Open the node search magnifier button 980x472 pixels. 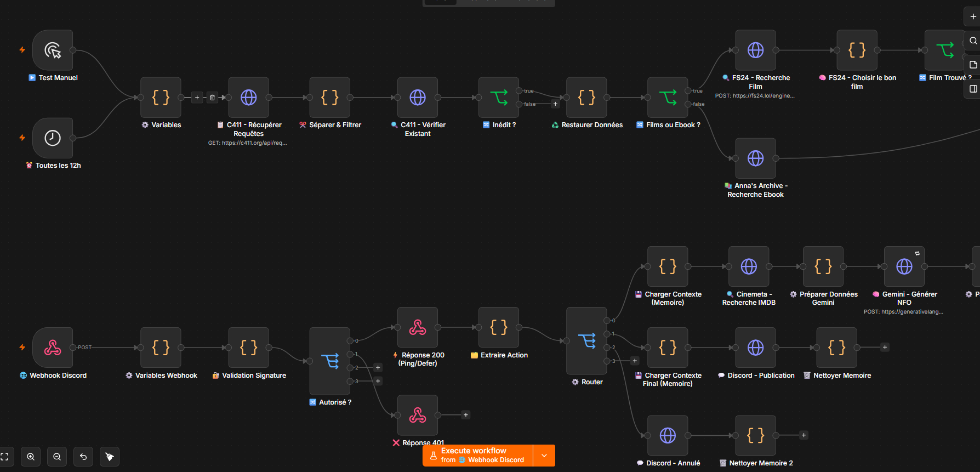(x=973, y=41)
